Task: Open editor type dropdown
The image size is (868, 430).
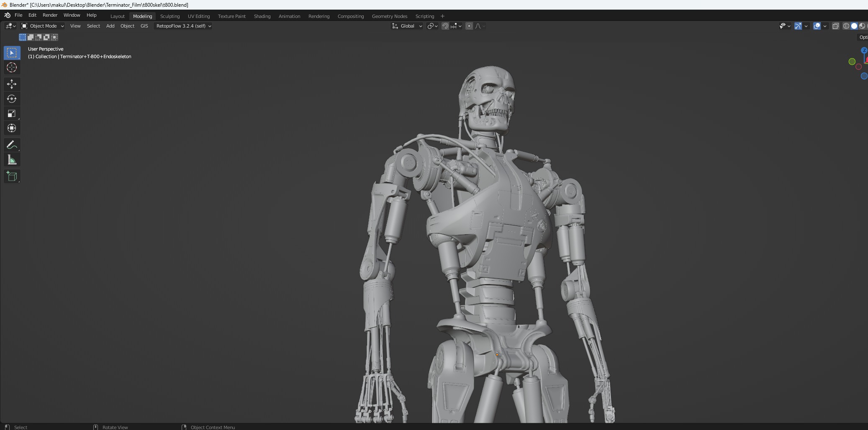Action: click(10, 26)
